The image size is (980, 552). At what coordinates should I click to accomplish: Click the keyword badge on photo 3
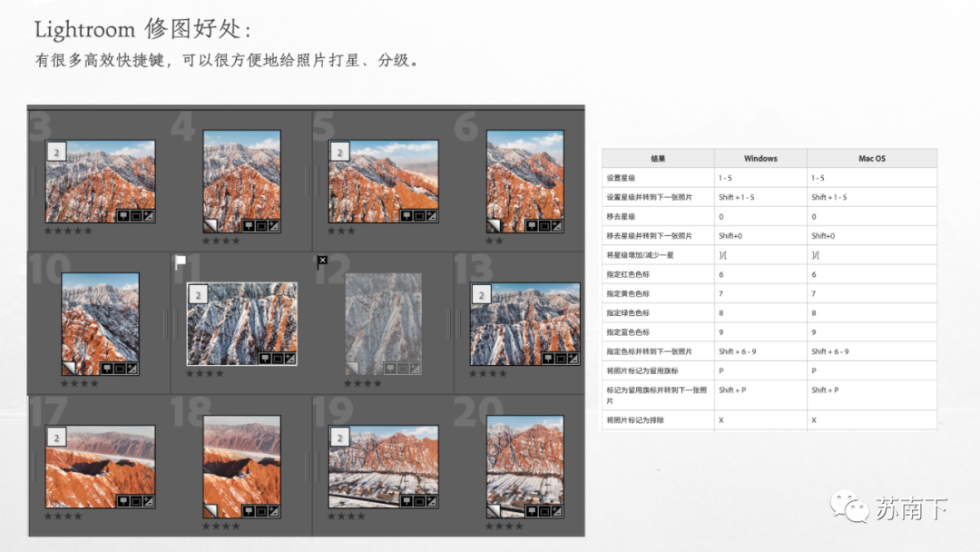[x=123, y=216]
